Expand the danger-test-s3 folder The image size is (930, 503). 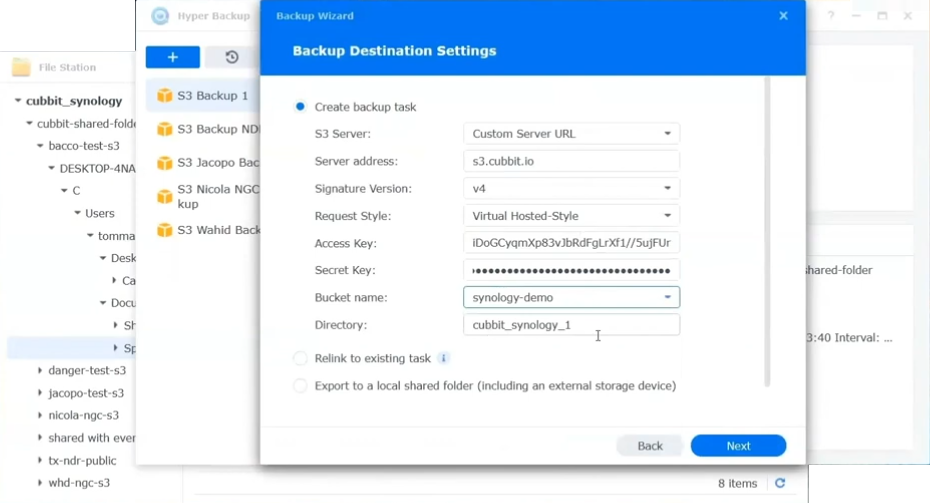[x=40, y=370]
